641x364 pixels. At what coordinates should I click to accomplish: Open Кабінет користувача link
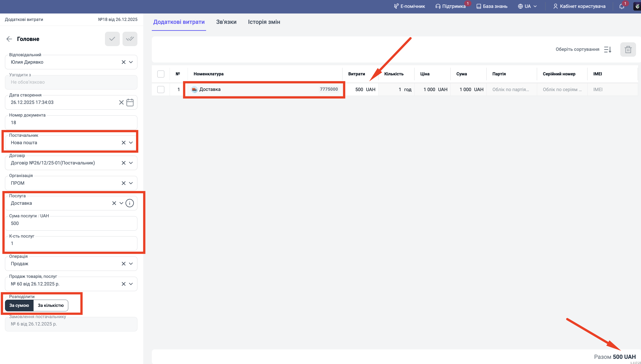click(x=579, y=6)
